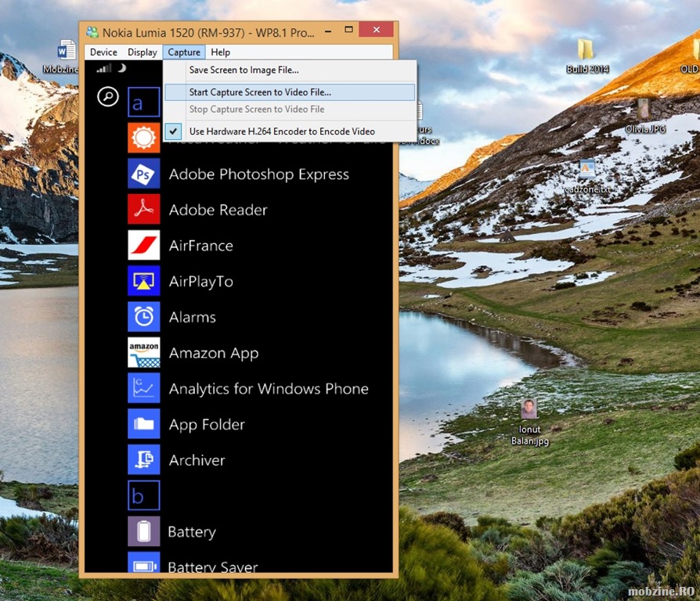Choose Save Screen to Image File

click(x=290, y=70)
